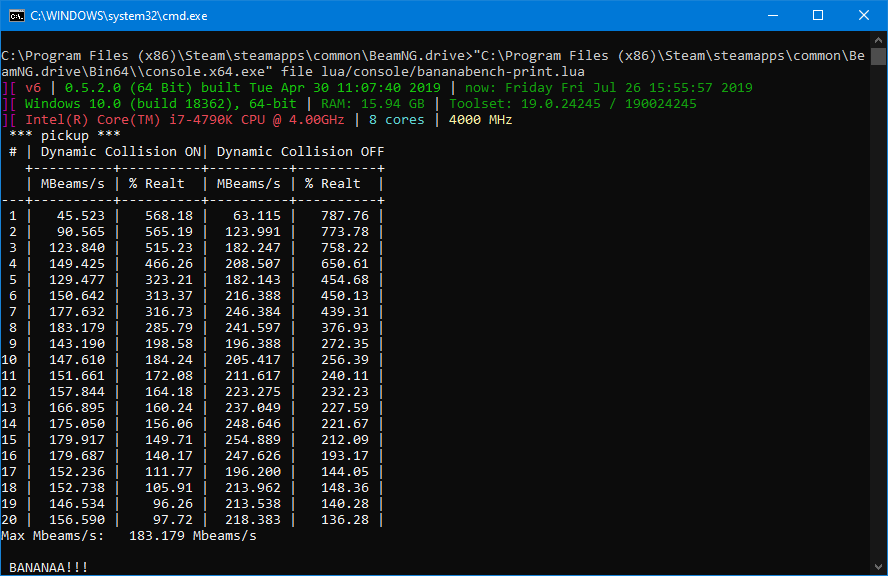Click the '8 cores' text
888x576 pixels.
point(396,120)
